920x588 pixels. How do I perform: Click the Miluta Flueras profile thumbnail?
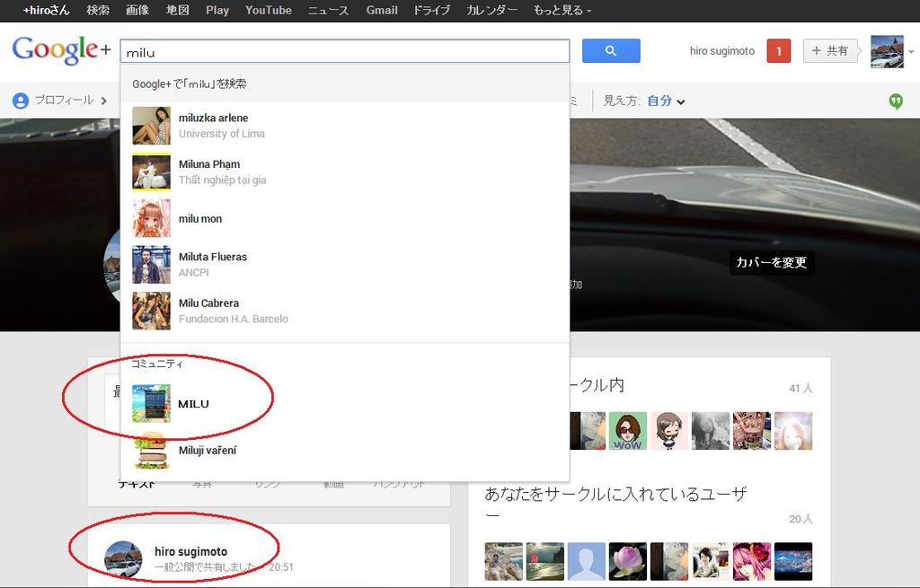[151, 265]
